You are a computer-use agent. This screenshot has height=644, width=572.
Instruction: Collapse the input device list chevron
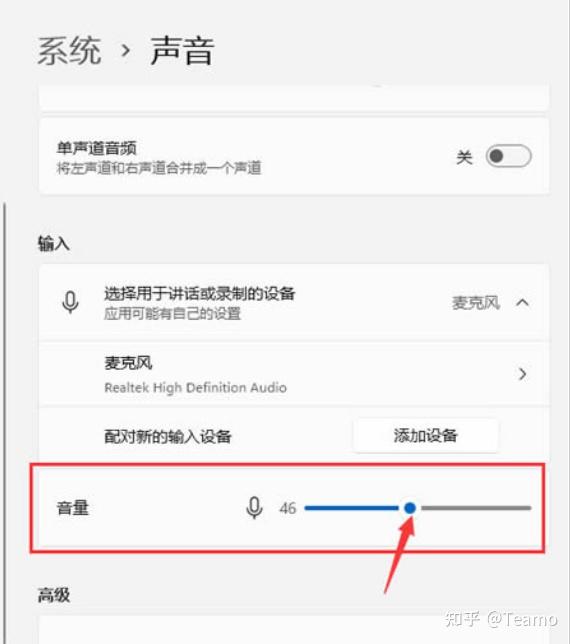tap(522, 303)
